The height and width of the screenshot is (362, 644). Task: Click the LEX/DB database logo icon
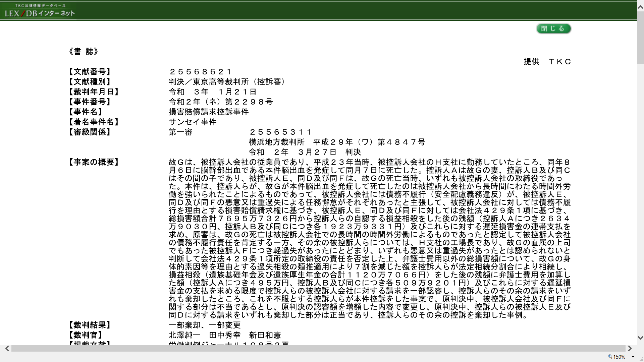[x=39, y=10]
